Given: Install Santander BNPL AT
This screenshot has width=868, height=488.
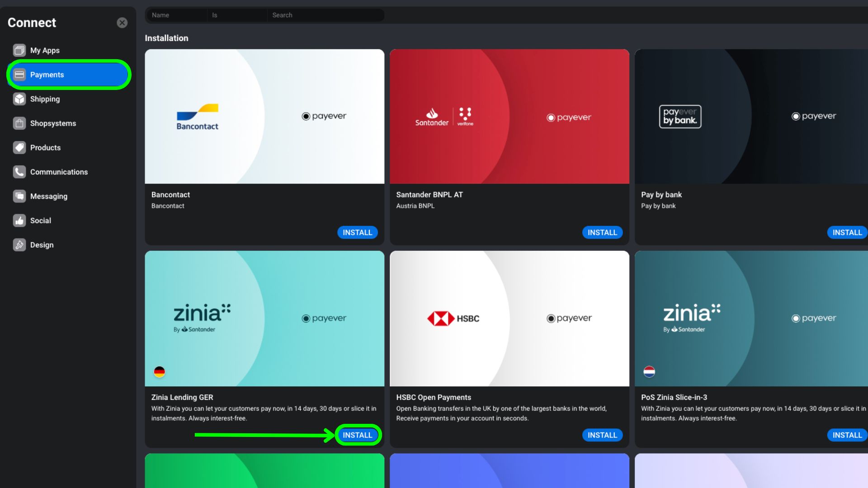Looking at the screenshot, I should [x=602, y=232].
